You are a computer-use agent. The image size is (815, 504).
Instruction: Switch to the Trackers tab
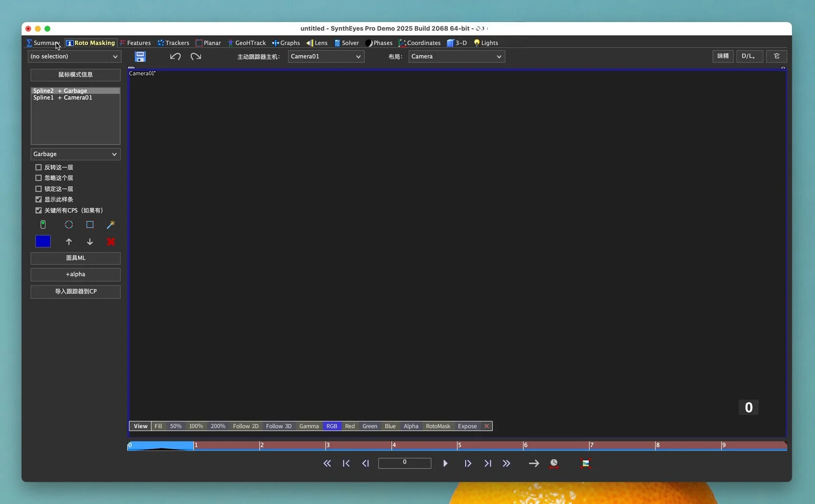point(173,43)
